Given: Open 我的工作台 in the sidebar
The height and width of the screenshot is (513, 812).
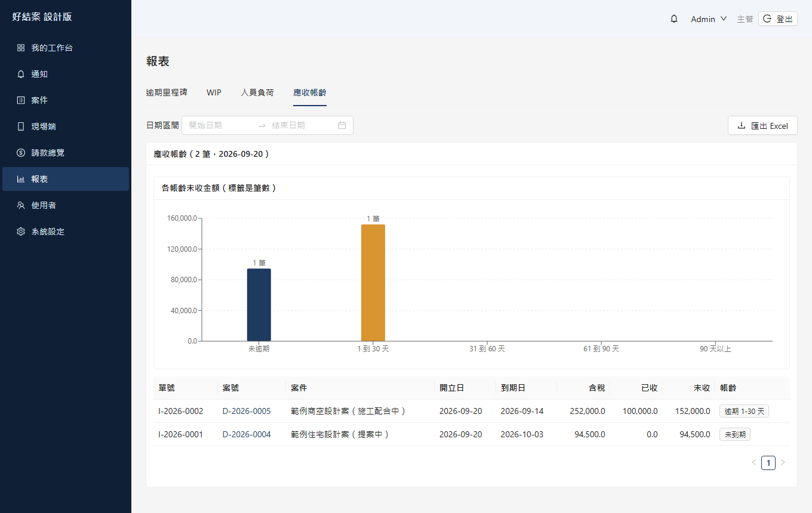Looking at the screenshot, I should click(x=66, y=48).
